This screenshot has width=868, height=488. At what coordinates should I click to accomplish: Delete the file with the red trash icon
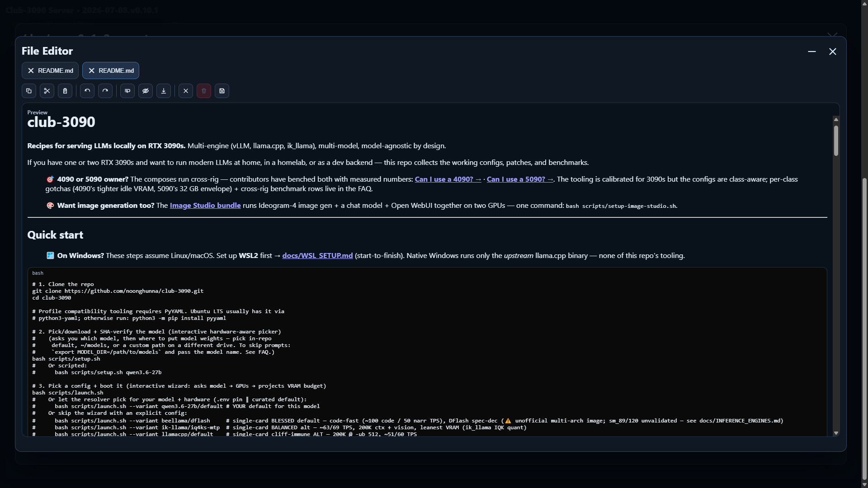pos(204,91)
